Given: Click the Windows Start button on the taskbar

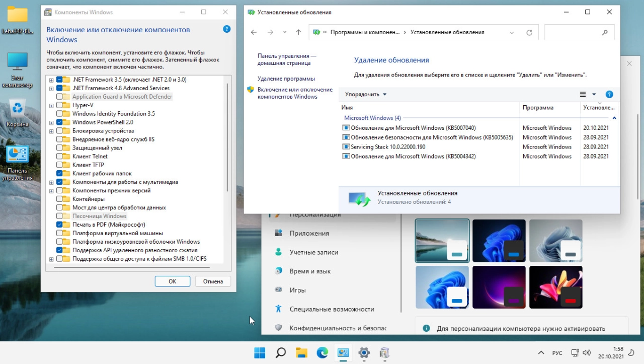Looking at the screenshot, I should (260, 353).
